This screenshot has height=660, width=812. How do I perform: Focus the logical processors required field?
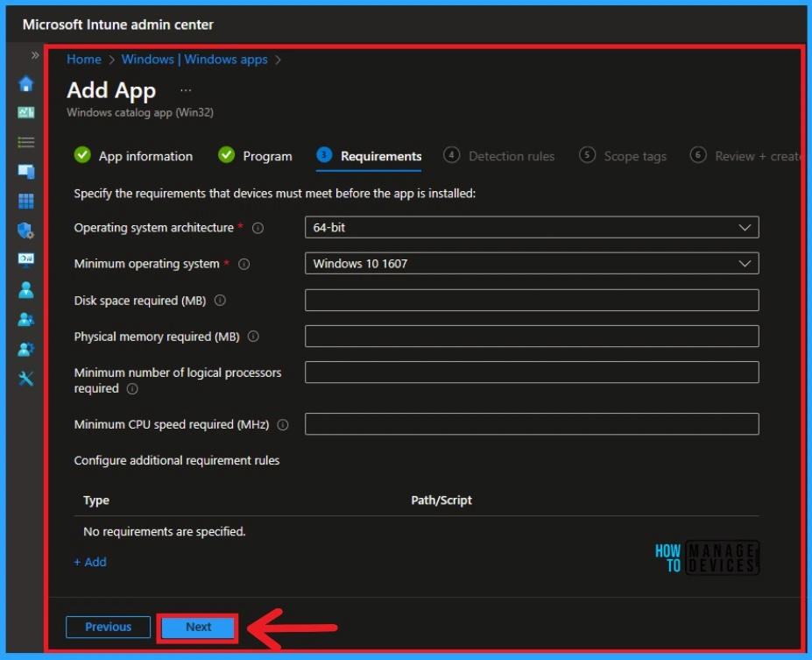(532, 373)
